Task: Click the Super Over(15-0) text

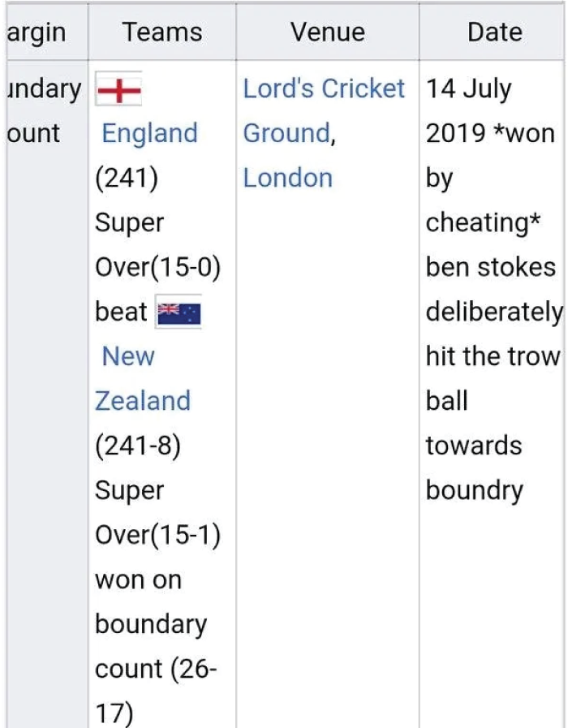Action: (157, 244)
